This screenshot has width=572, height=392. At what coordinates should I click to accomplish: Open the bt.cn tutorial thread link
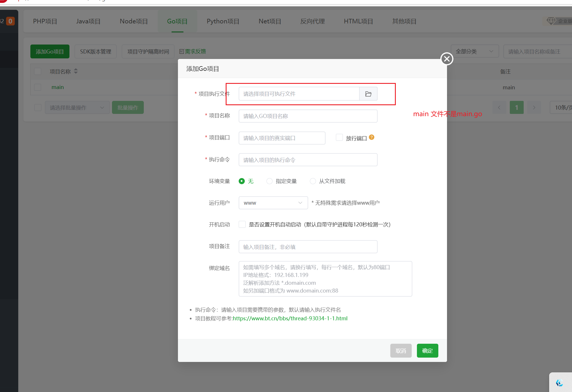[290, 318]
